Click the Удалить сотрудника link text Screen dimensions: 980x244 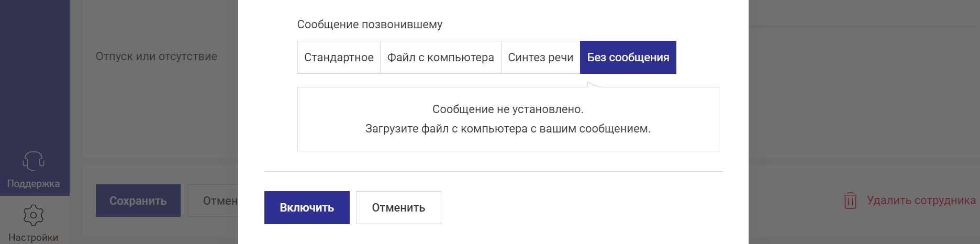921,201
